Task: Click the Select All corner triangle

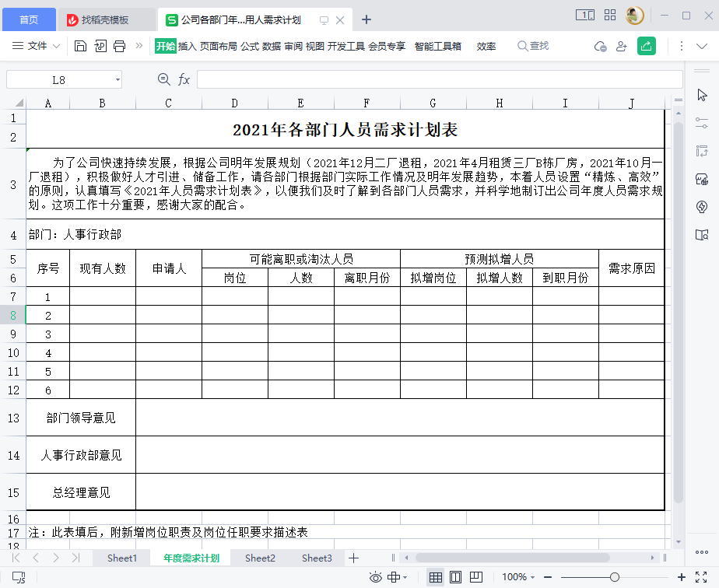Action: tap(19, 103)
